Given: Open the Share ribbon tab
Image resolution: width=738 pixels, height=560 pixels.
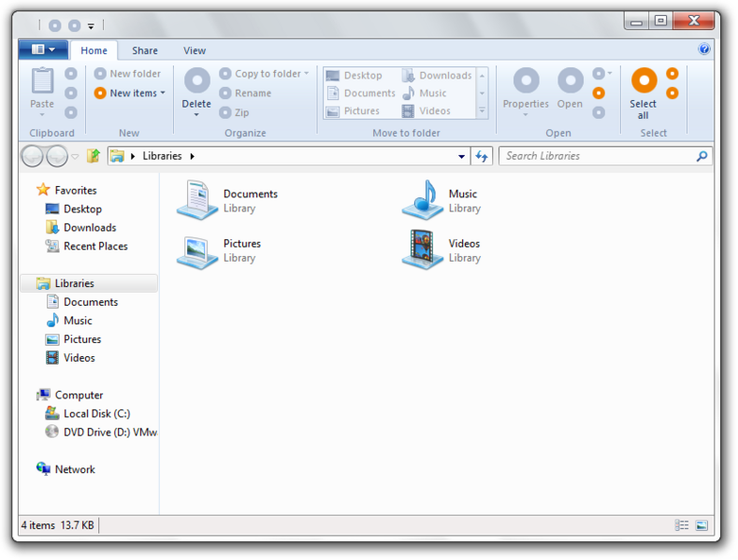Looking at the screenshot, I should 145,50.
